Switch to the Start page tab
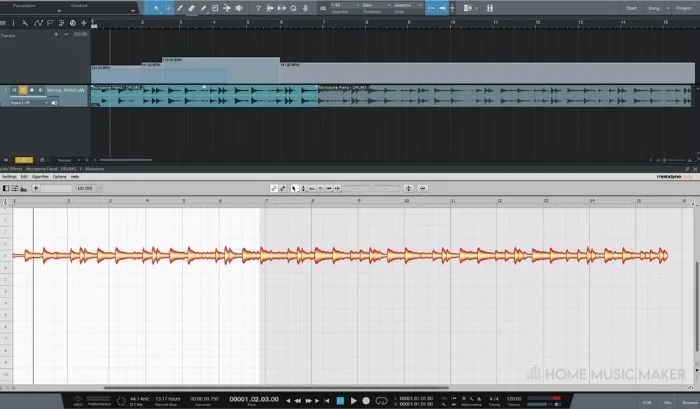The width and height of the screenshot is (700, 409). [x=631, y=8]
